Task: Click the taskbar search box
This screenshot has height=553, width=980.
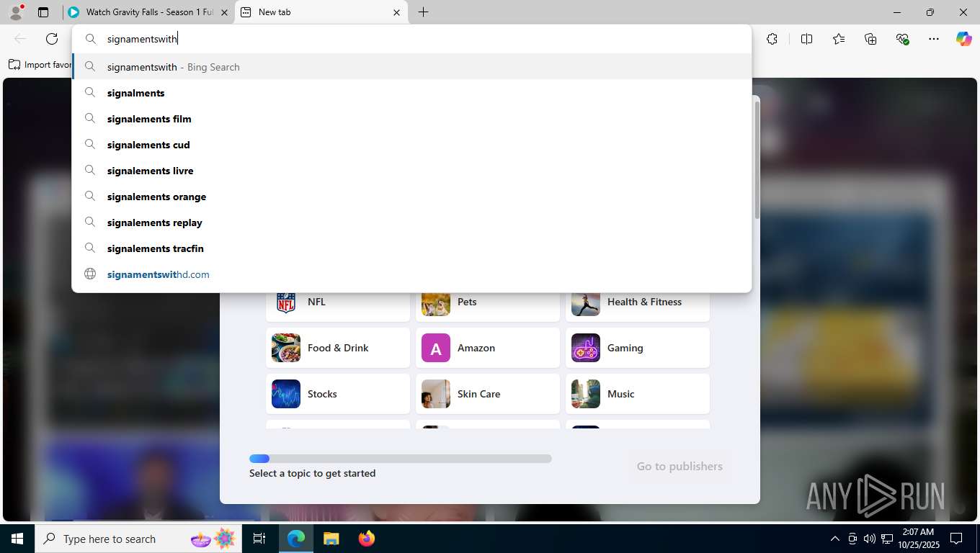Action: point(138,539)
